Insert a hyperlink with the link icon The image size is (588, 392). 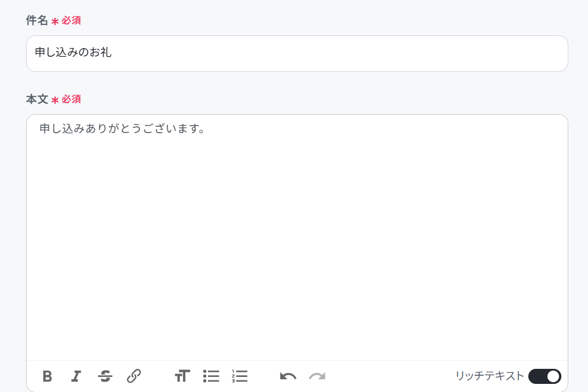click(134, 376)
